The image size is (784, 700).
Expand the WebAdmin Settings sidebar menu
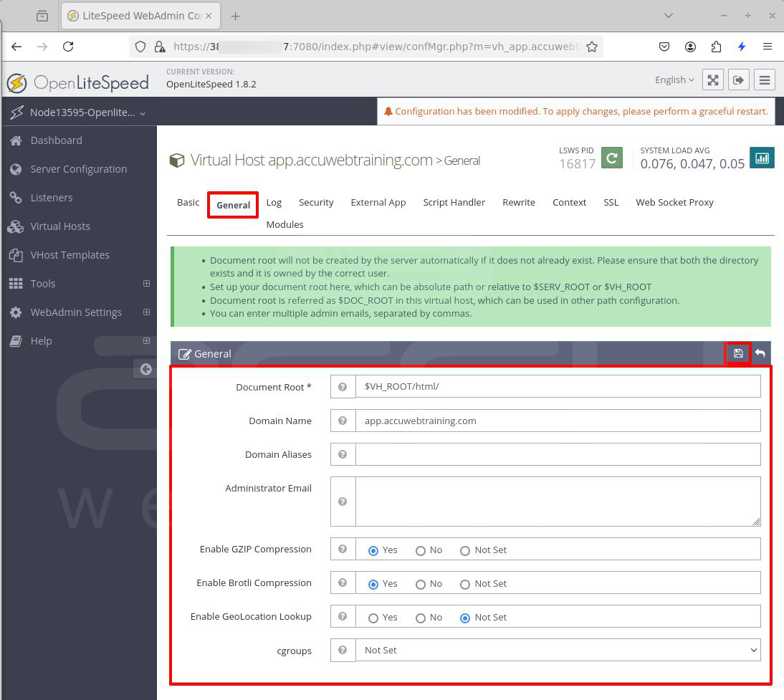146,312
